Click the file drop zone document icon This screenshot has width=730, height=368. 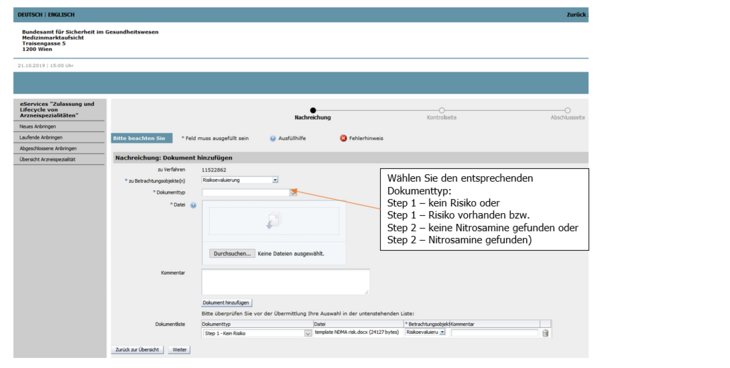(274, 221)
